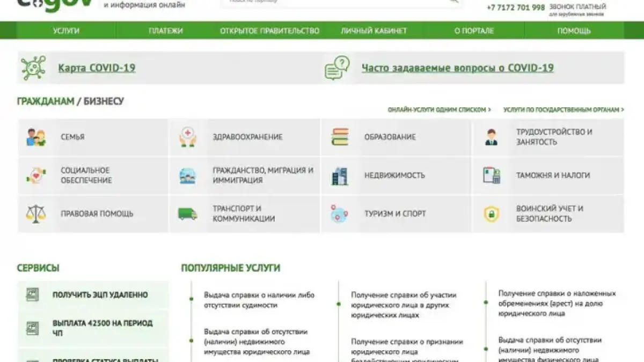Viewport: 644px width, 362px height.
Task: Click the Таможня и налоги calculator icon
Action: [x=492, y=175]
